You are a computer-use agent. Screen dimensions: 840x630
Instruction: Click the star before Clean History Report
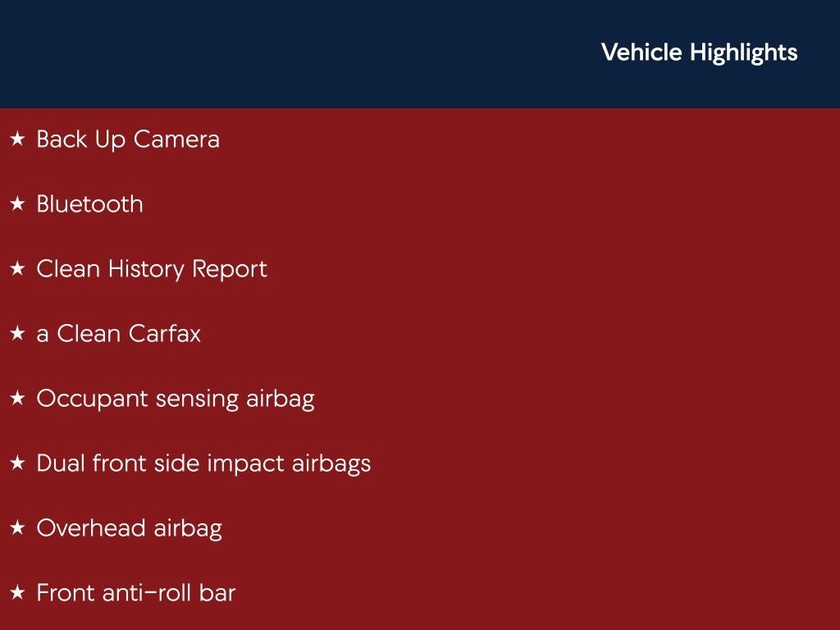pyautogui.click(x=17, y=269)
